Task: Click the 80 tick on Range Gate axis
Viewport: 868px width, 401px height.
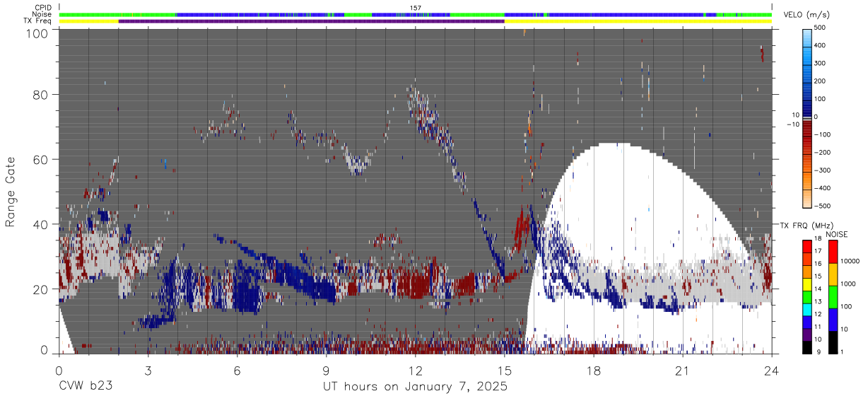Action: tap(42, 94)
